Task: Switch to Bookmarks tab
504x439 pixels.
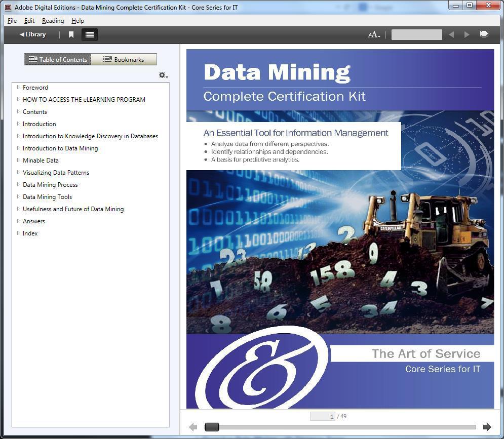Action: [x=124, y=59]
